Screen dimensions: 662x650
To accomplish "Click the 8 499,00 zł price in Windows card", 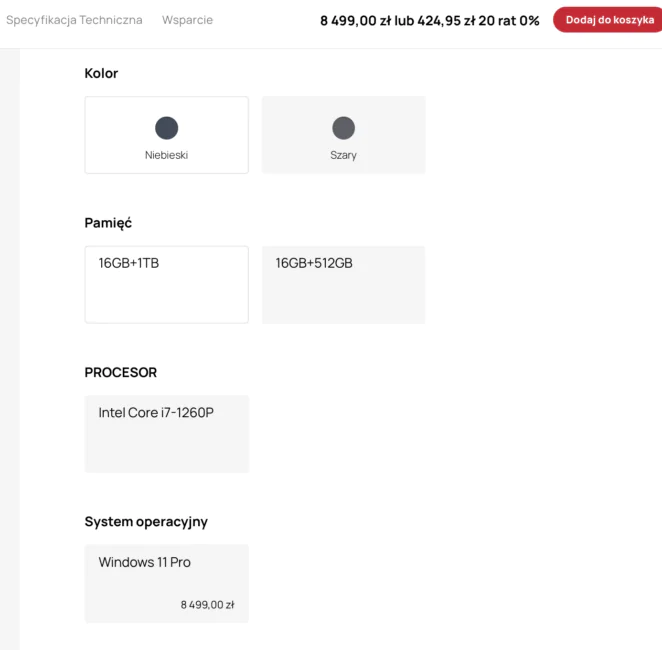I will [207, 605].
